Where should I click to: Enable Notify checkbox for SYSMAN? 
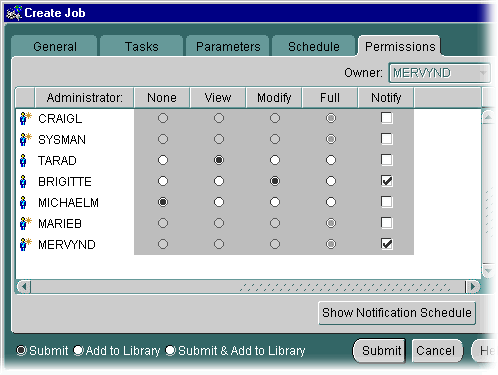coord(387,139)
